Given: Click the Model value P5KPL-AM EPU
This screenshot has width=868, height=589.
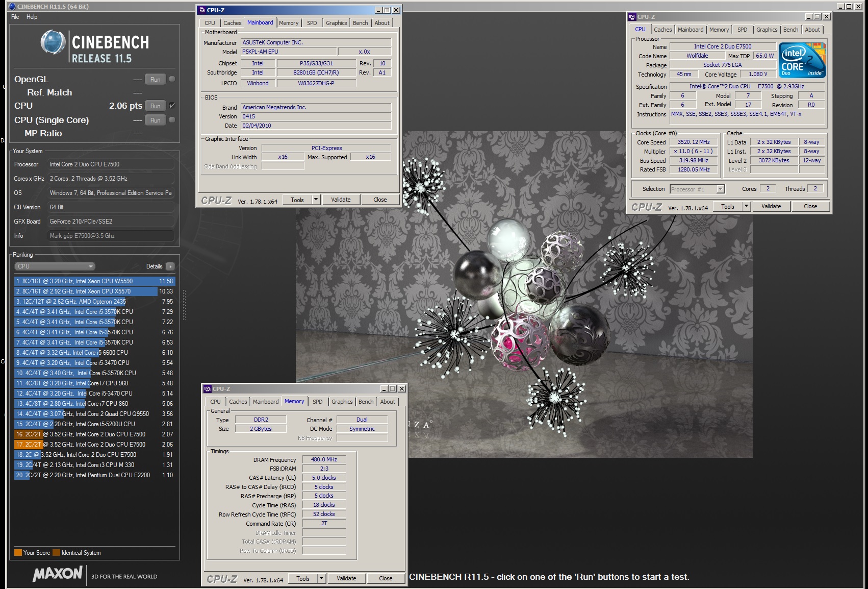Looking at the screenshot, I should coord(289,52).
